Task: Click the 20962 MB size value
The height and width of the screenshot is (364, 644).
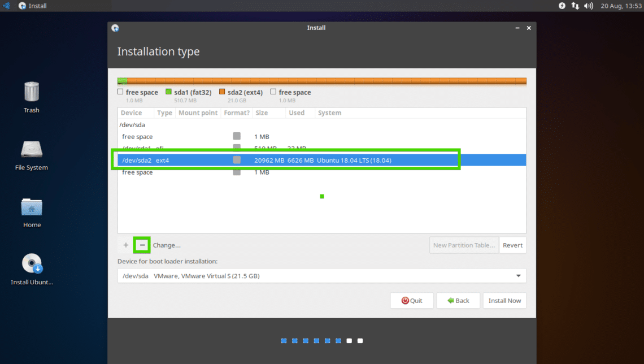Action: pos(269,160)
